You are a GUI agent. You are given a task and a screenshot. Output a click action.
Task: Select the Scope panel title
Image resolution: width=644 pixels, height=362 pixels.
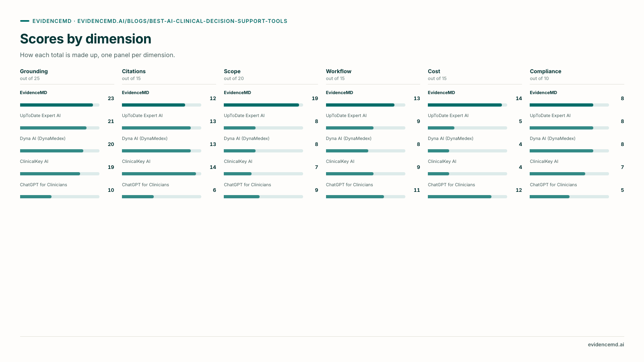[232, 71]
